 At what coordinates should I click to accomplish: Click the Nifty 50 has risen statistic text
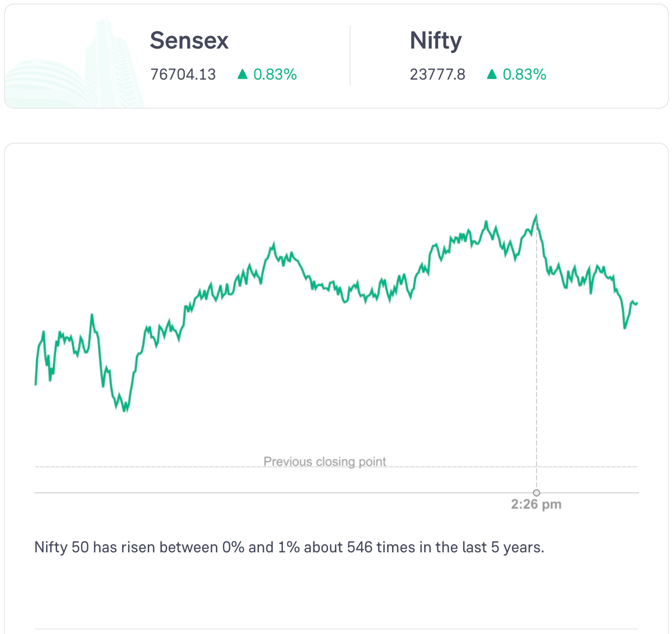(x=289, y=547)
